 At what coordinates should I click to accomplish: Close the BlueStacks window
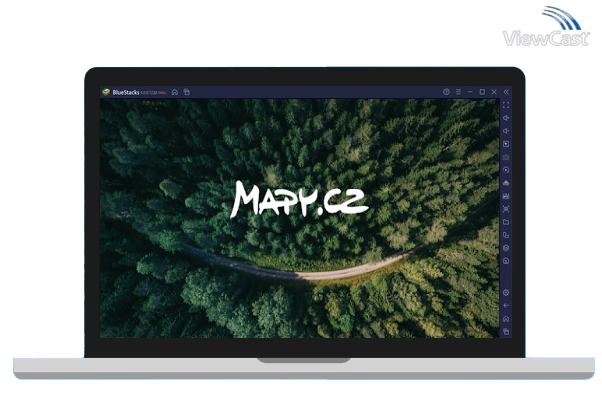(x=494, y=92)
